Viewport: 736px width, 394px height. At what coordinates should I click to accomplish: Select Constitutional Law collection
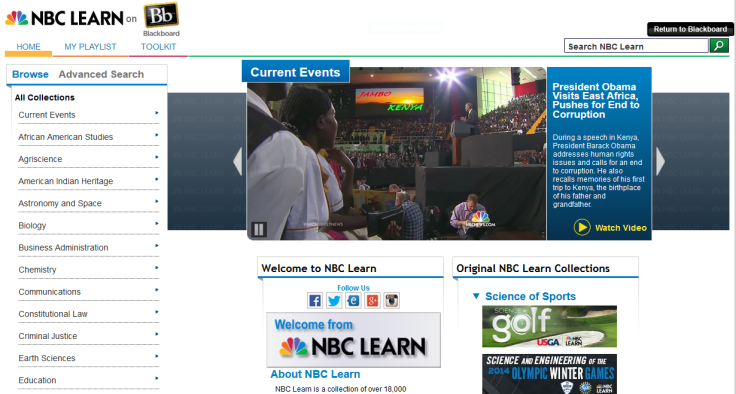(x=53, y=314)
